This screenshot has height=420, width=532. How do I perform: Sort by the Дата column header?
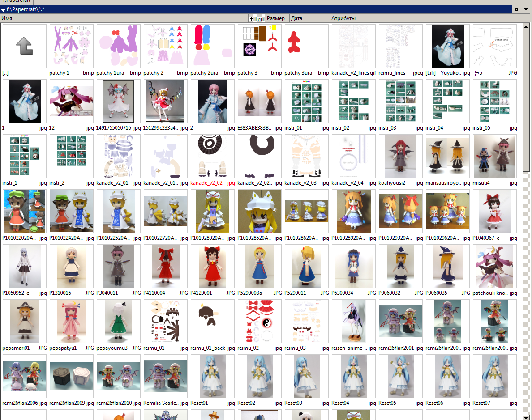pos(309,18)
